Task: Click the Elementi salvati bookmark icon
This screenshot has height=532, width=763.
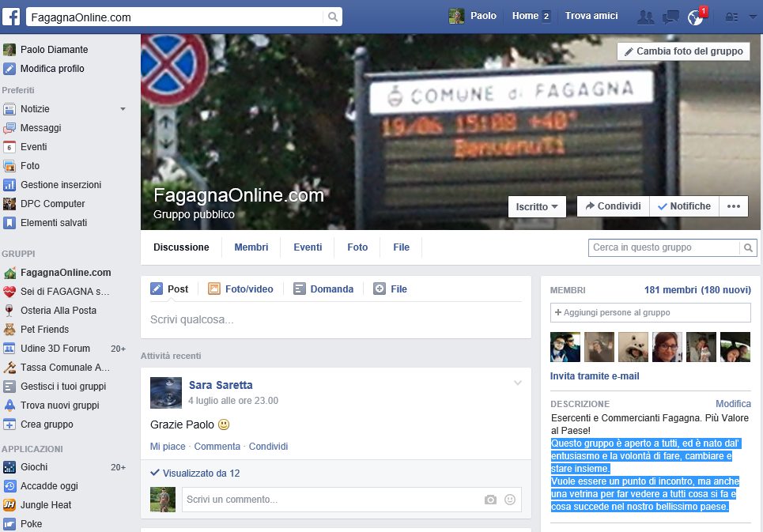Action: (x=9, y=223)
